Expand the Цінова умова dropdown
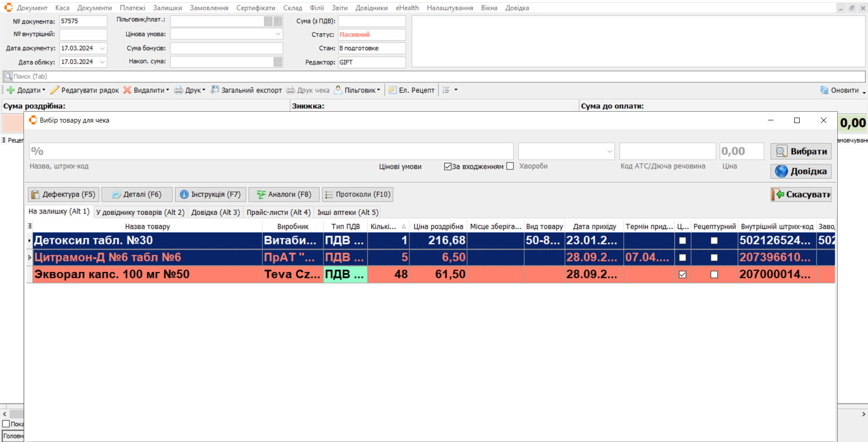868x442 pixels. click(x=278, y=34)
